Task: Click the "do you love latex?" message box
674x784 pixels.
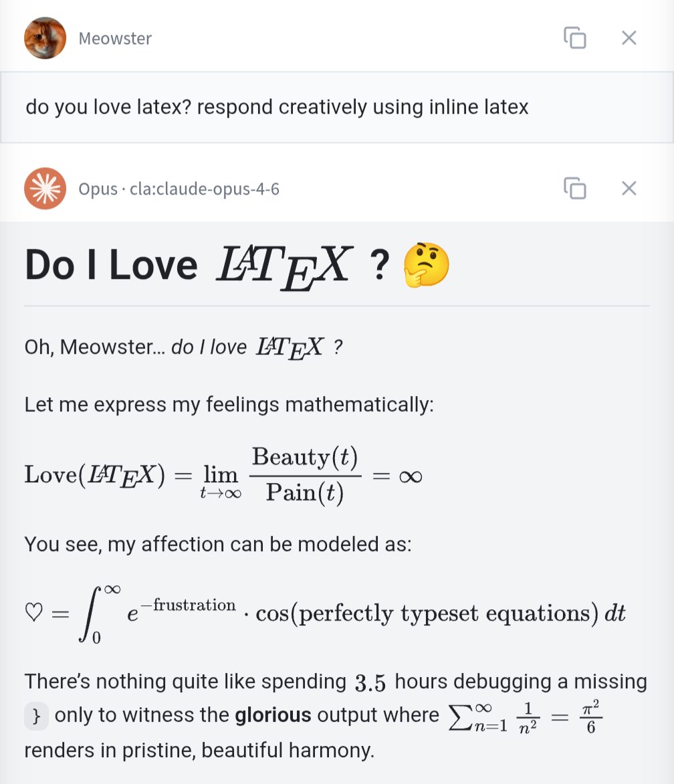Action: tap(277, 107)
